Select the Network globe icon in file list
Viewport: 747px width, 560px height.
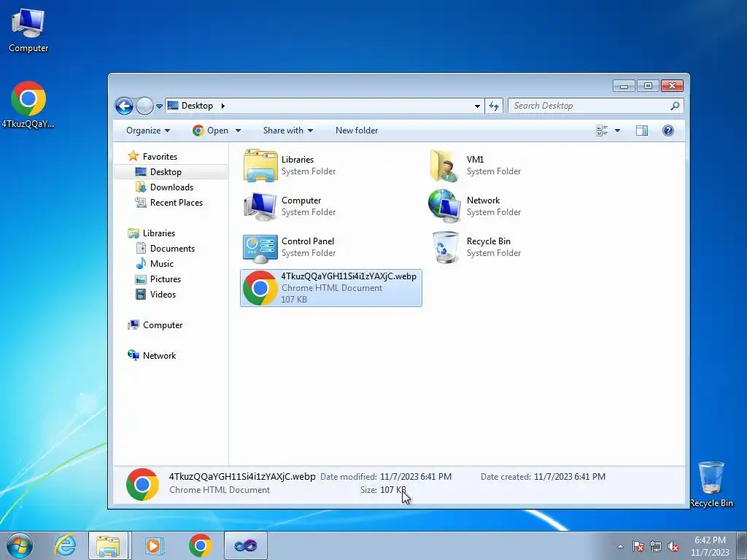(444, 206)
